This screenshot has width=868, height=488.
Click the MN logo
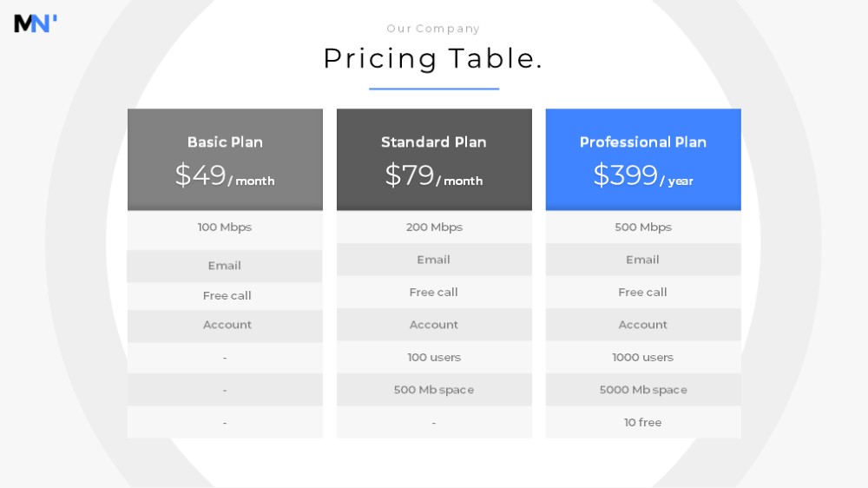(36, 23)
